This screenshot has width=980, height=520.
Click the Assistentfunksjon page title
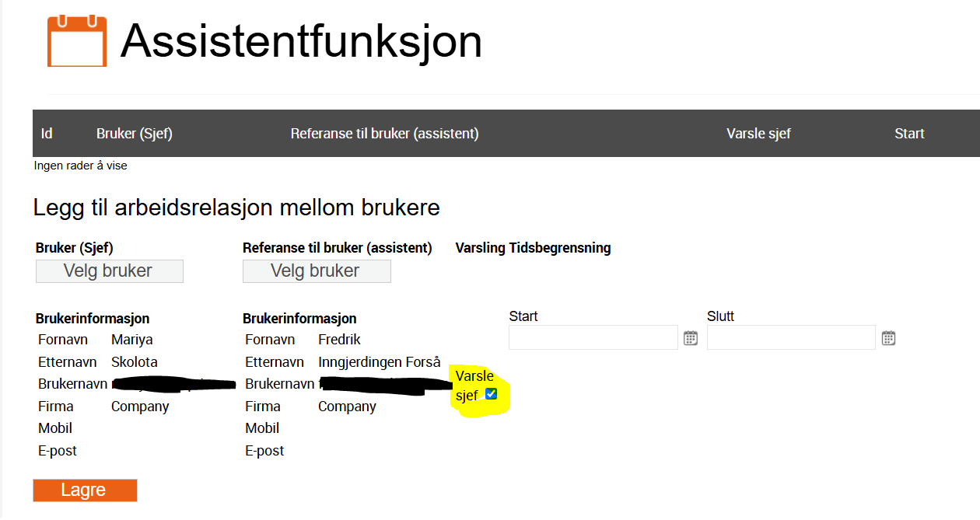click(301, 41)
